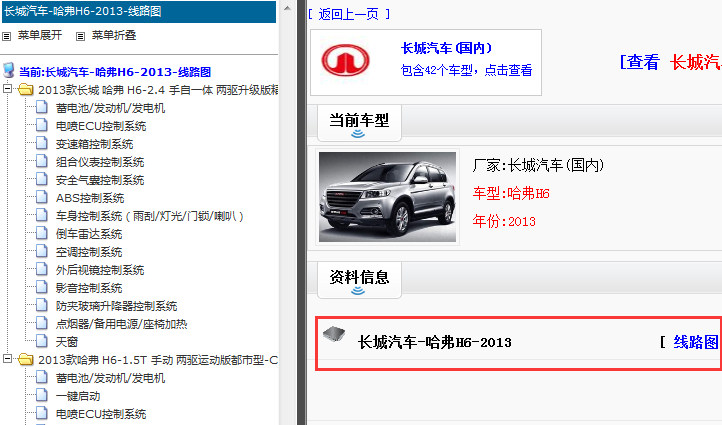Image resolution: width=722 pixels, height=425 pixels.
Task: Click the 返回上一页 link
Action: tap(349, 14)
